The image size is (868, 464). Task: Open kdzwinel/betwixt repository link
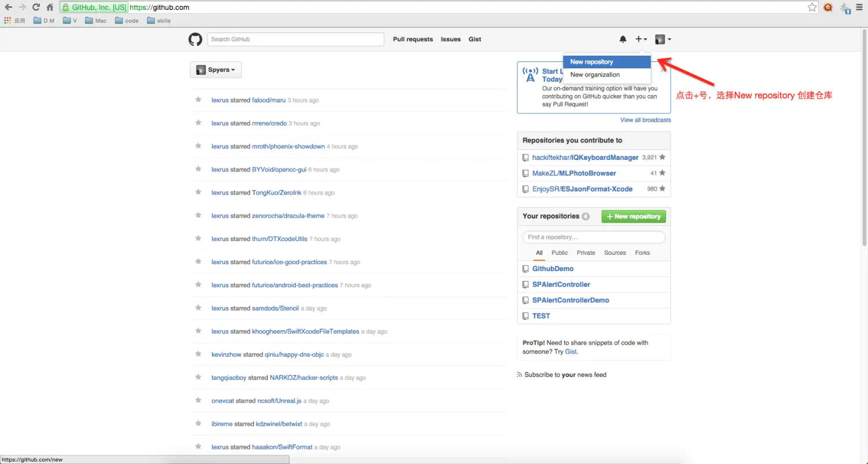tap(279, 425)
